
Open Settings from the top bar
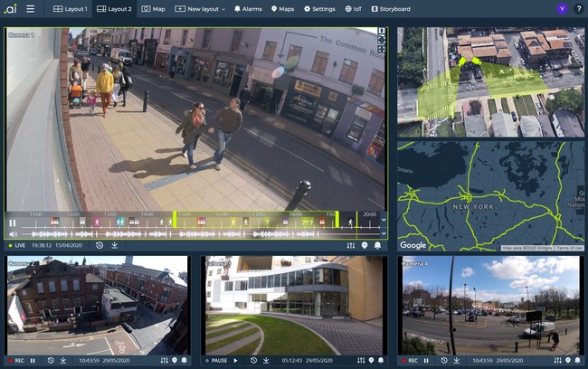[319, 9]
